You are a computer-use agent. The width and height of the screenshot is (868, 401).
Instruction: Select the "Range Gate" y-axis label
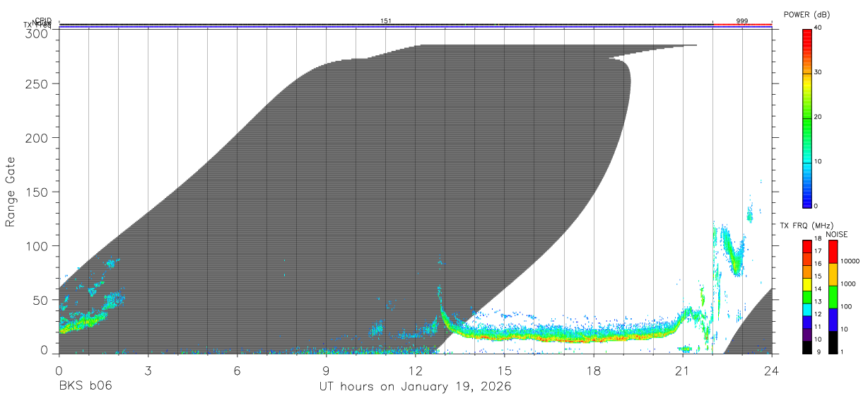coord(11,192)
